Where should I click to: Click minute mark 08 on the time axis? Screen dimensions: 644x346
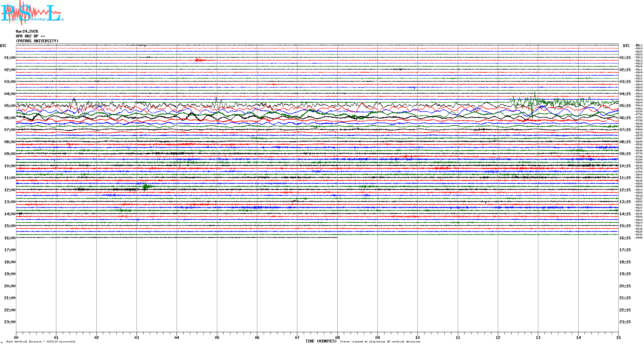click(x=337, y=337)
